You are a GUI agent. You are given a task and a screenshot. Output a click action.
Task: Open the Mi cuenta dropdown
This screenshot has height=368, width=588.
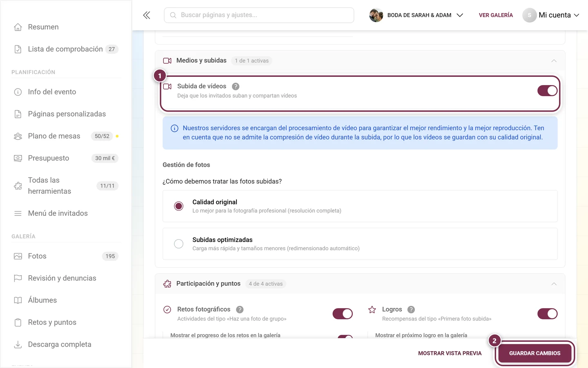pos(551,15)
